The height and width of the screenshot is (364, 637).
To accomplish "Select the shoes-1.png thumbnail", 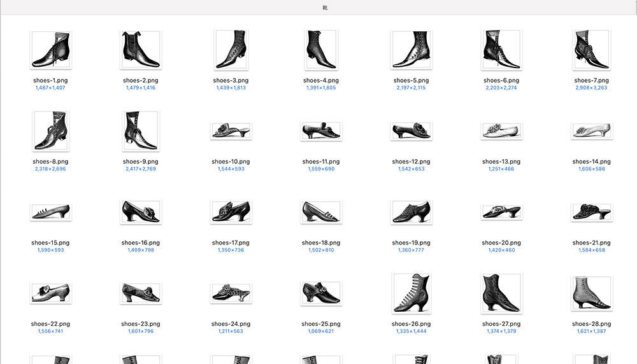I will tap(51, 50).
